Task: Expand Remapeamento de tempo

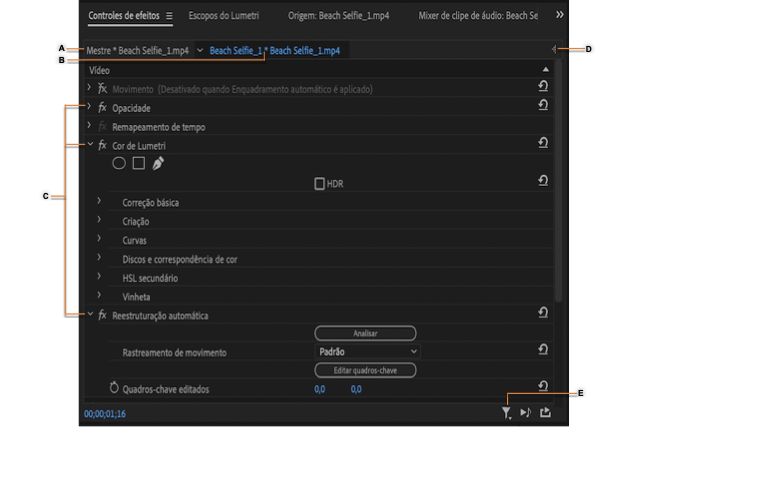Action: point(89,125)
